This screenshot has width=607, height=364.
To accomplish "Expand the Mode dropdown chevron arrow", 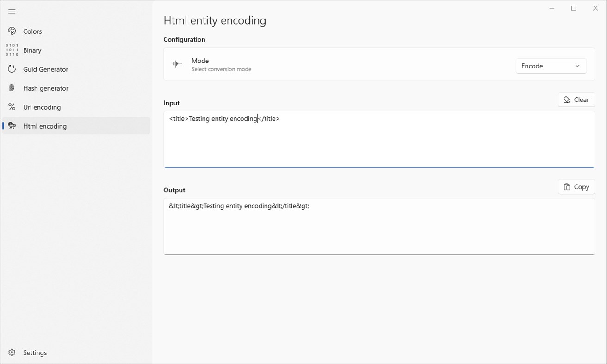I will pyautogui.click(x=577, y=66).
